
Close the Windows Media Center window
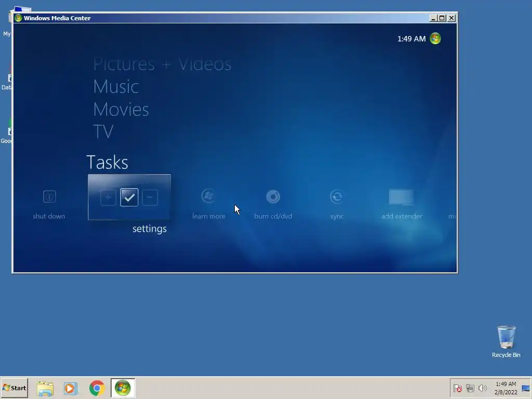pyautogui.click(x=451, y=18)
